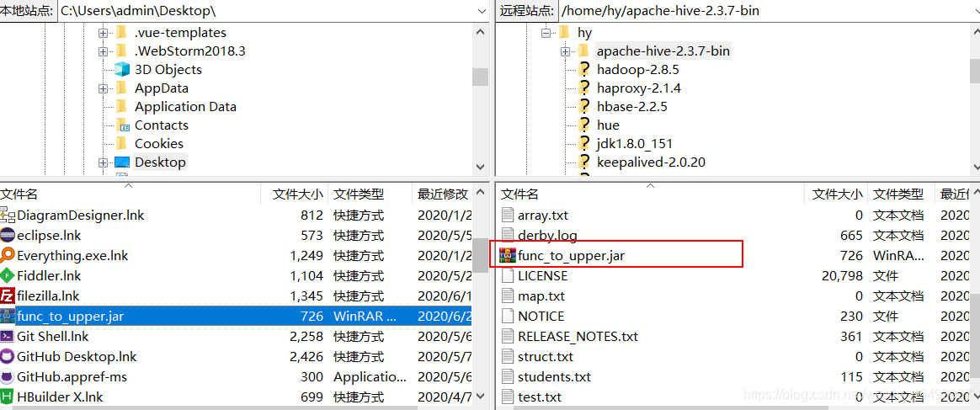
Task: Click the local tree scroll up arrow
Action: [x=480, y=31]
